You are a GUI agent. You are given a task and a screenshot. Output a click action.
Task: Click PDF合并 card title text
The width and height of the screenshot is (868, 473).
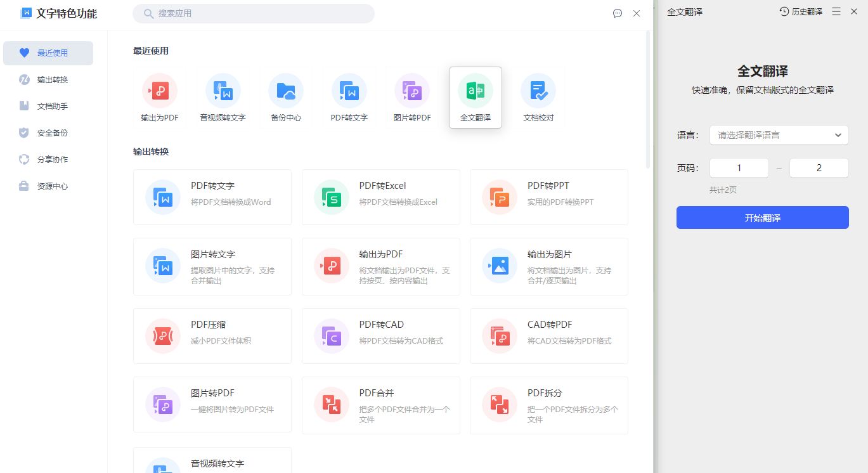[377, 393]
